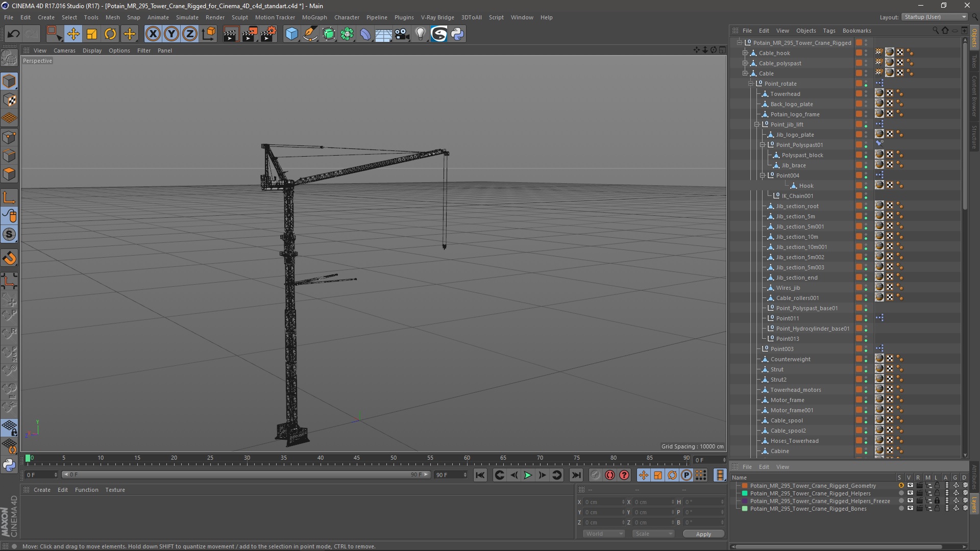Click the X position coordinate field
Screen dimensions: 980x551
coord(604,502)
